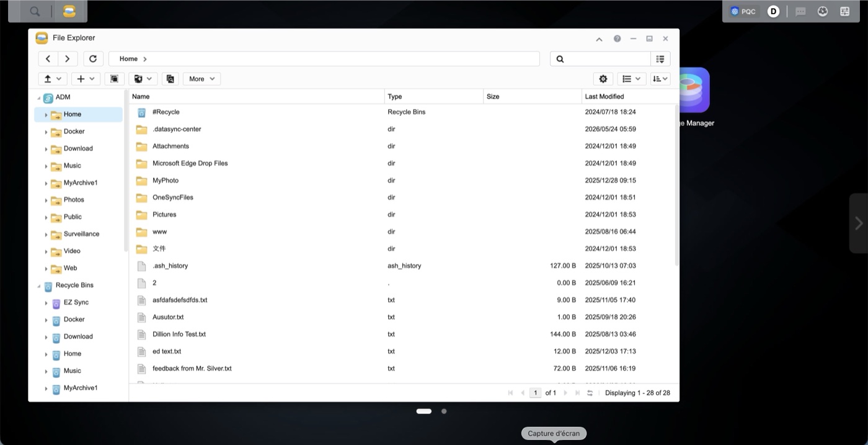Image resolution: width=868 pixels, height=445 pixels.
Task: Select asfdafsdefsdfds.txt file
Action: point(402,300)
